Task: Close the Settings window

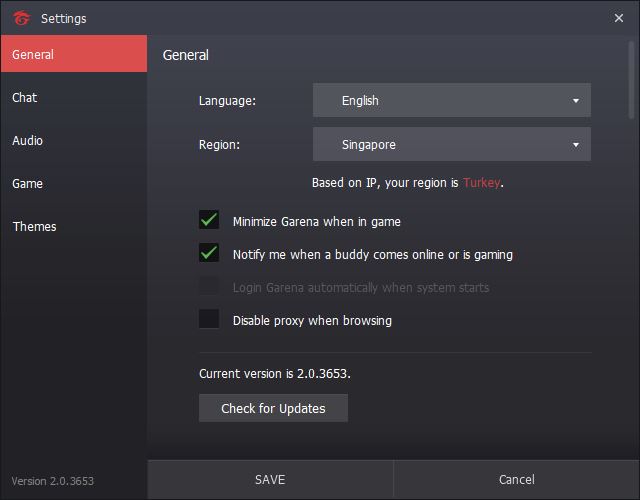Action: (618, 18)
